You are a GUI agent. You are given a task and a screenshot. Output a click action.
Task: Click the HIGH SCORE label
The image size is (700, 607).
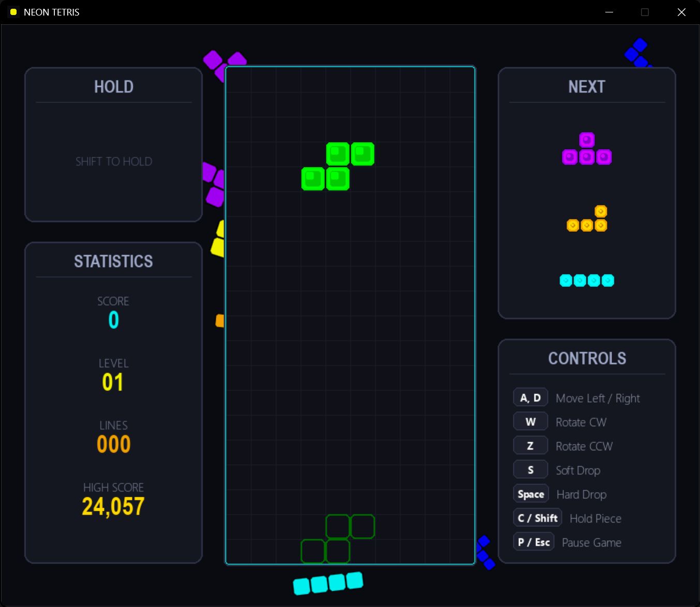pyautogui.click(x=114, y=487)
